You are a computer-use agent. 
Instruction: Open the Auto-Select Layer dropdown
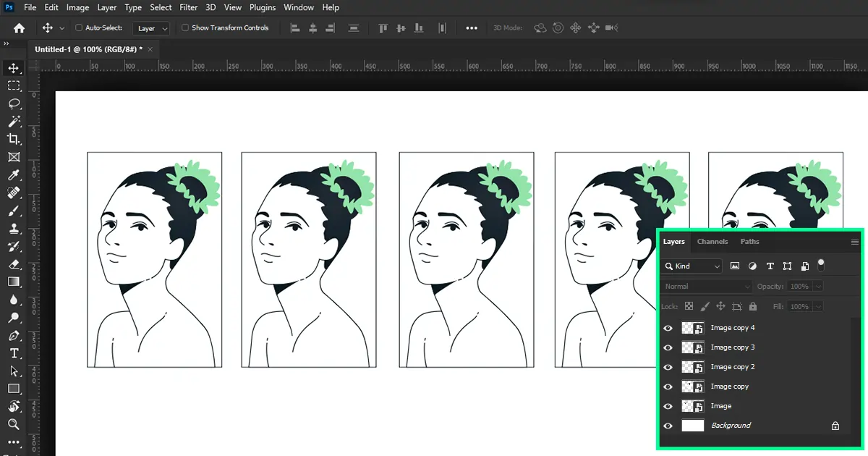[152, 28]
